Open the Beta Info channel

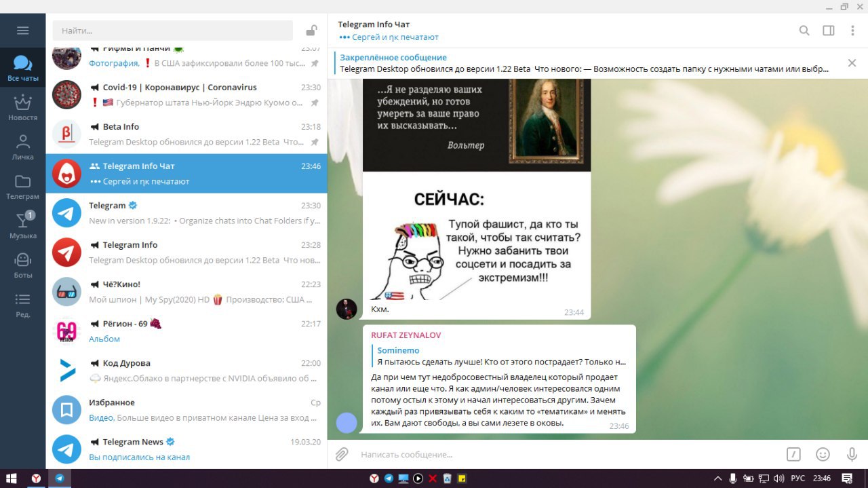[x=186, y=134]
